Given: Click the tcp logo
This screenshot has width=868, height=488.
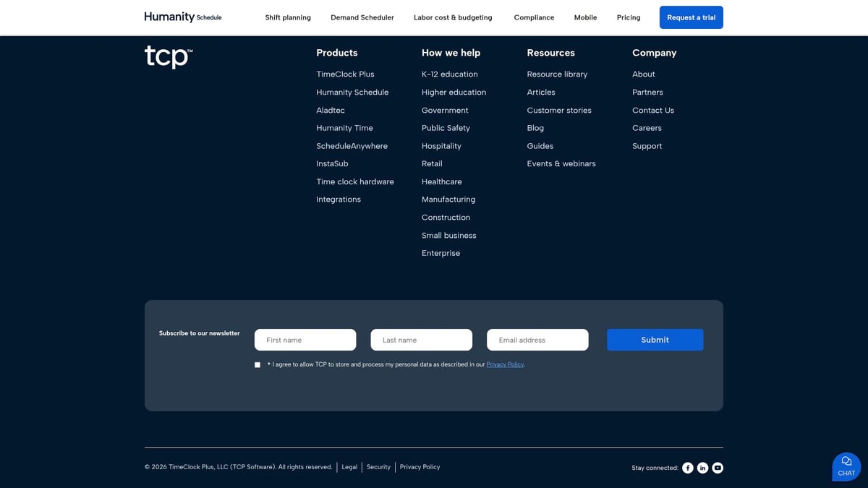Looking at the screenshot, I should point(167,56).
